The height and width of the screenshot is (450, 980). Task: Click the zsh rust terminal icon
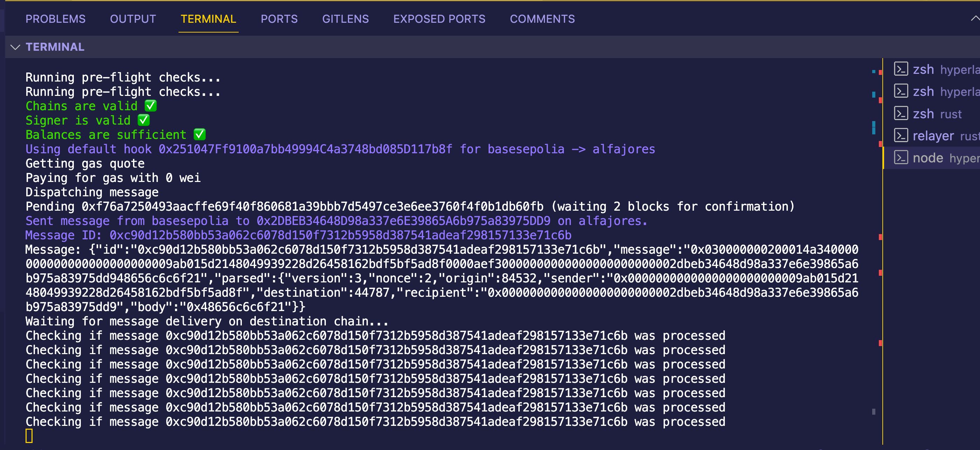pyautogui.click(x=901, y=113)
